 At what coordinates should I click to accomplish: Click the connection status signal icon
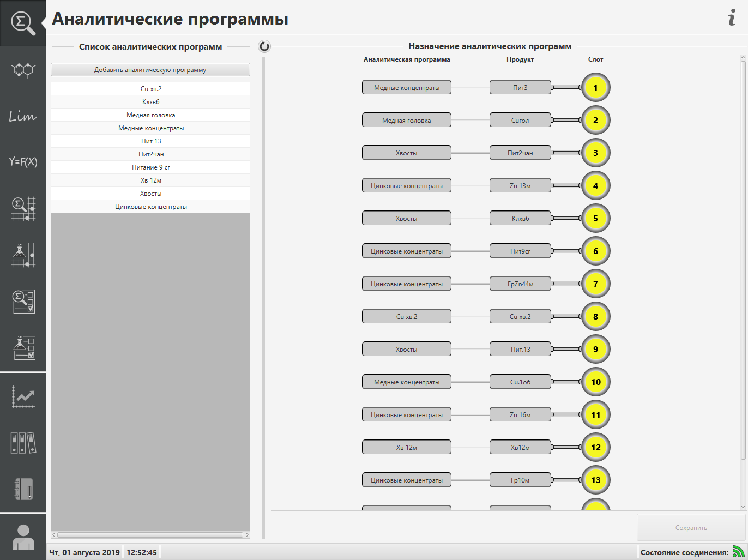(738, 552)
